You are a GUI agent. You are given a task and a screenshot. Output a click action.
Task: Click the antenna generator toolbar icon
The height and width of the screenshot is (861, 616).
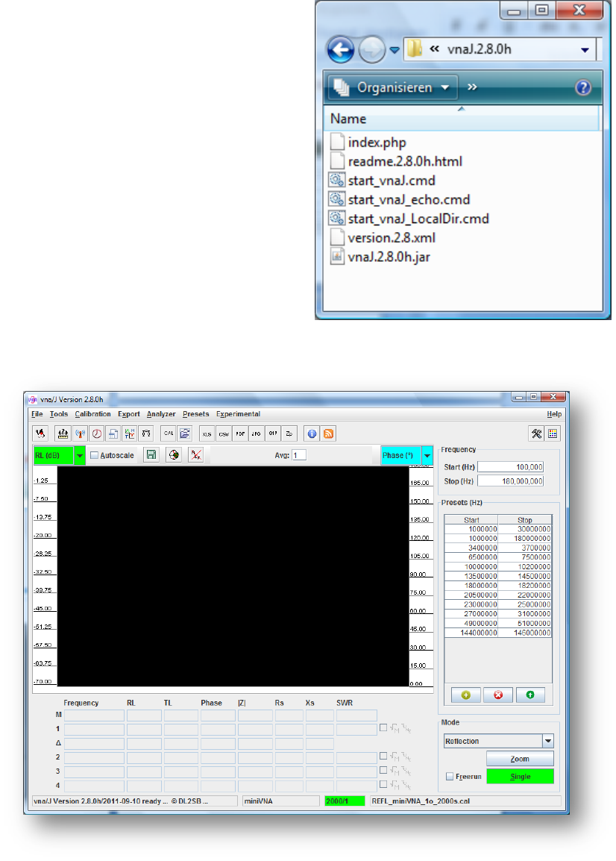[x=80, y=433]
